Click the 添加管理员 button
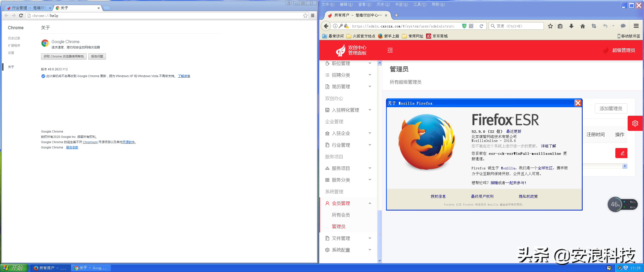 pos(611,109)
